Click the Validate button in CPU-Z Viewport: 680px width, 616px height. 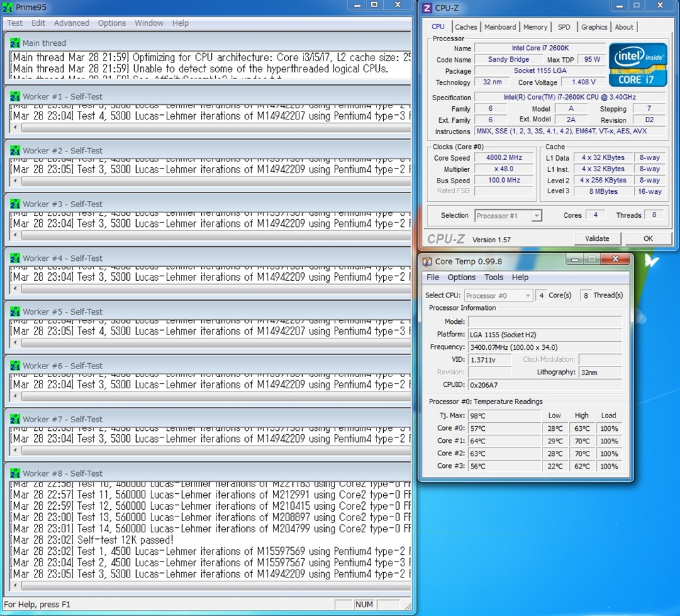tap(597, 238)
